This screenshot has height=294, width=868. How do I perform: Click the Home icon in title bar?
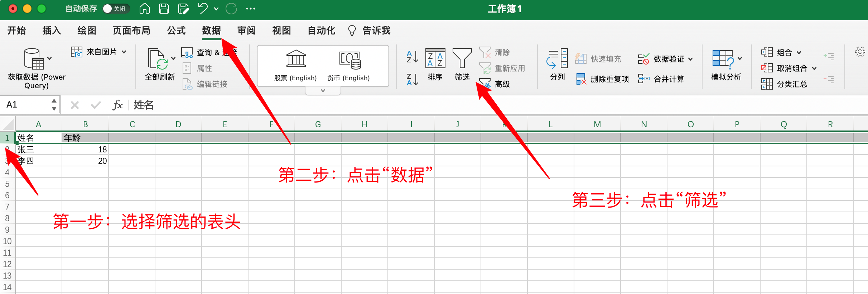pos(145,9)
